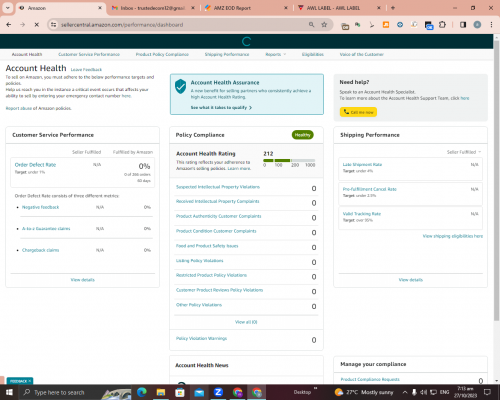This screenshot has height=400, width=500.
Task: Toggle the browser side panel icon
Action: pos(463,25)
